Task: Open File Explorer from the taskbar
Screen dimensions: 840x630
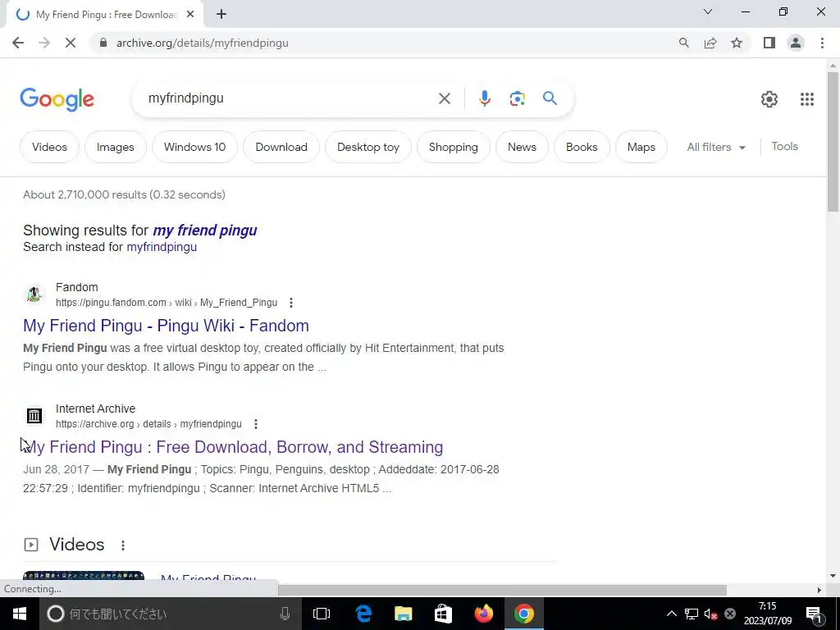Action: 403,614
